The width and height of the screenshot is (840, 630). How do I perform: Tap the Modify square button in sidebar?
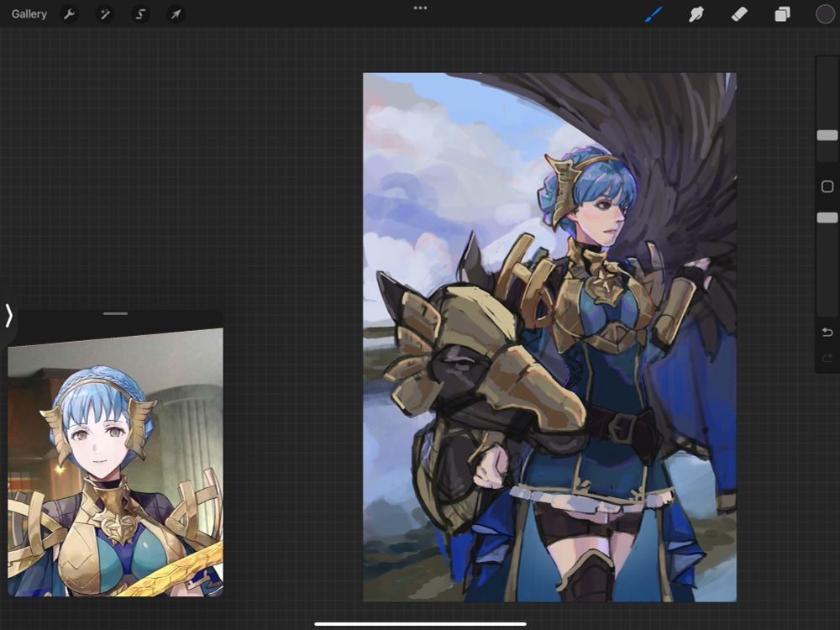point(827,186)
